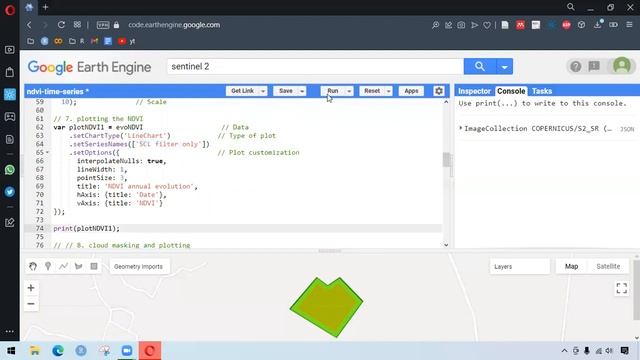The image size is (640, 360).
Task: Open the YouTube bookmark labeled yt
Action: click(x=127, y=41)
